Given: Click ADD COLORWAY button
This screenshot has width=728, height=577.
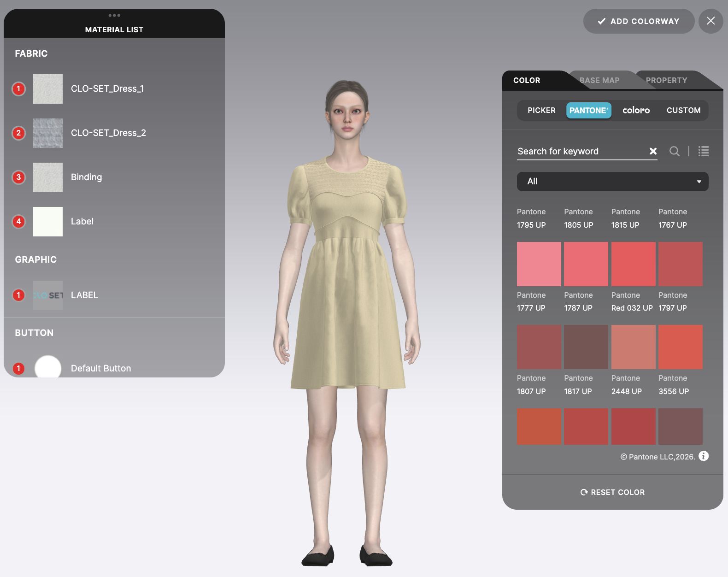Looking at the screenshot, I should point(639,21).
